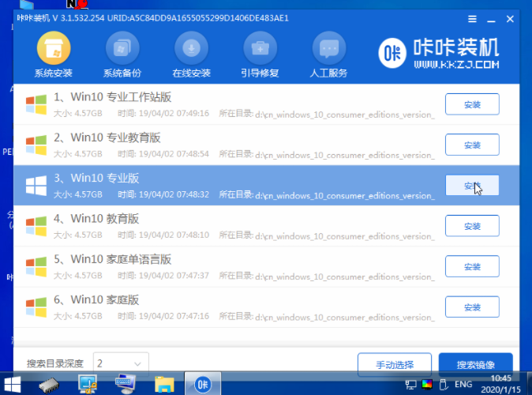532x395 pixels.
Task: Install Win10 专业工作站版
Action: [x=472, y=103]
